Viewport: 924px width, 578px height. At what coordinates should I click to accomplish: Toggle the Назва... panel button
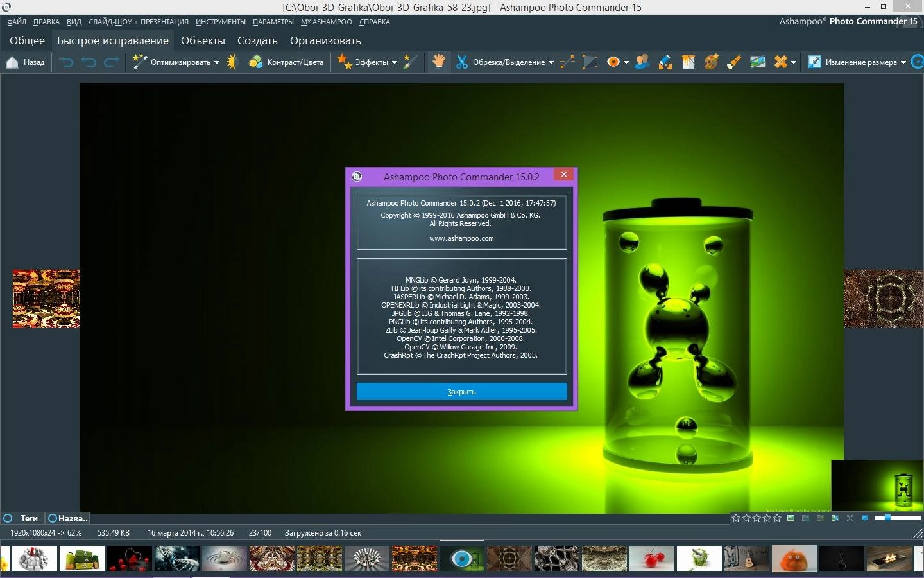coord(68,518)
